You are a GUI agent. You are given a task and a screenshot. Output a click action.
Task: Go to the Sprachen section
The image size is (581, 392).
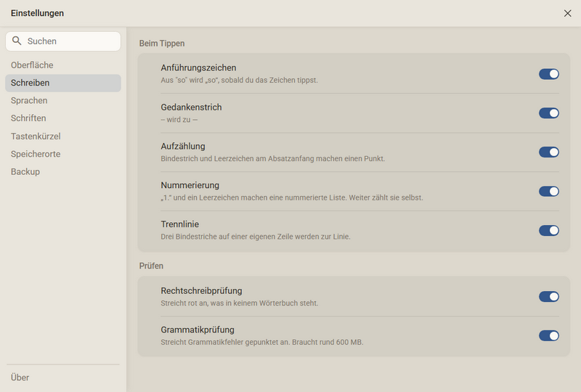click(63, 101)
